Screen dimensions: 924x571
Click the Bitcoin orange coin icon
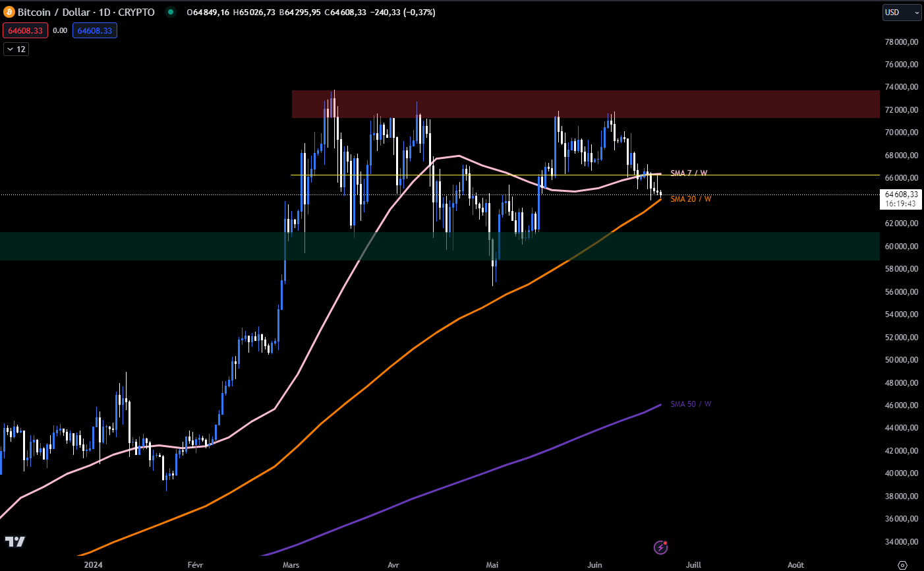click(x=9, y=12)
